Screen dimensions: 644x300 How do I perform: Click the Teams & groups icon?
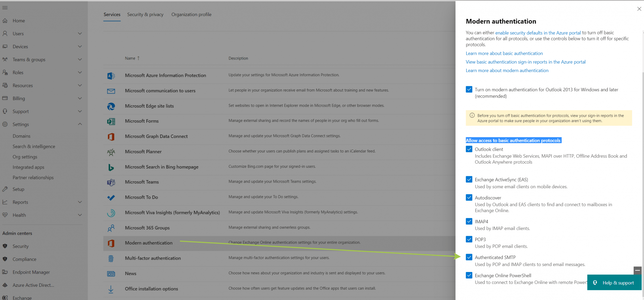pos(5,59)
